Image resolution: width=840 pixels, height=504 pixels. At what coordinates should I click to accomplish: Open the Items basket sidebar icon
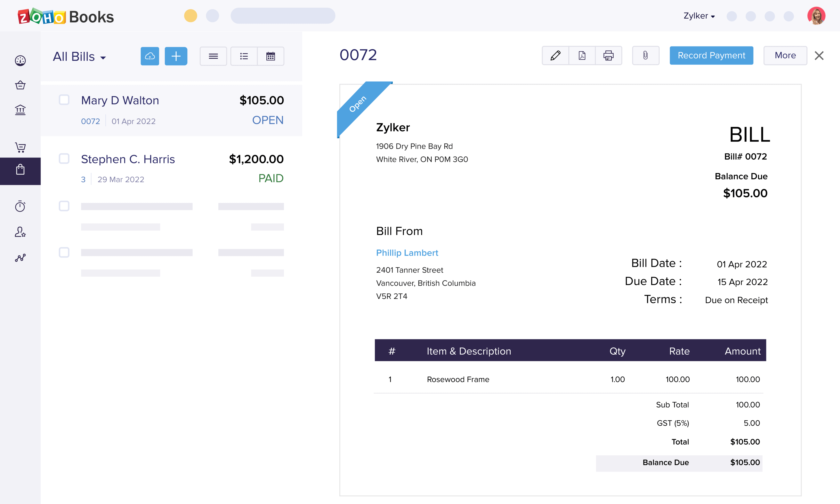[x=20, y=85]
